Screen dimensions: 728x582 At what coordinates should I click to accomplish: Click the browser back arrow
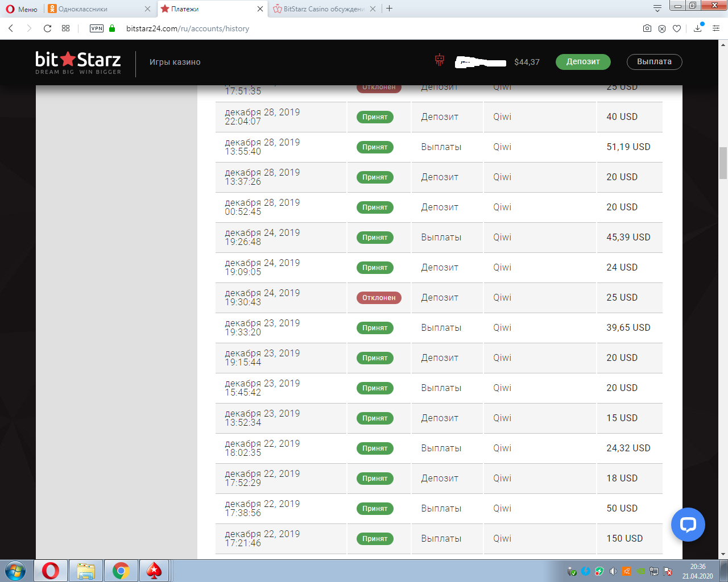click(11, 28)
